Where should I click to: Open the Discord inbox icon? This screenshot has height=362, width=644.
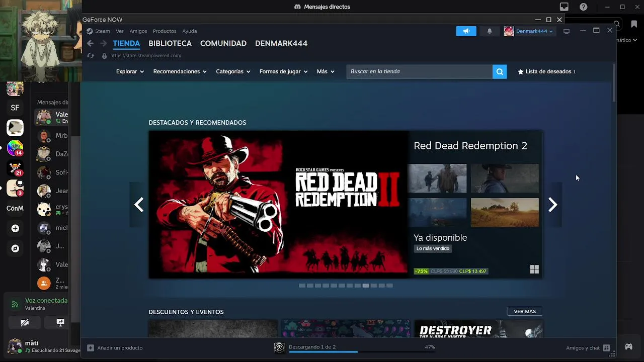[x=564, y=7]
